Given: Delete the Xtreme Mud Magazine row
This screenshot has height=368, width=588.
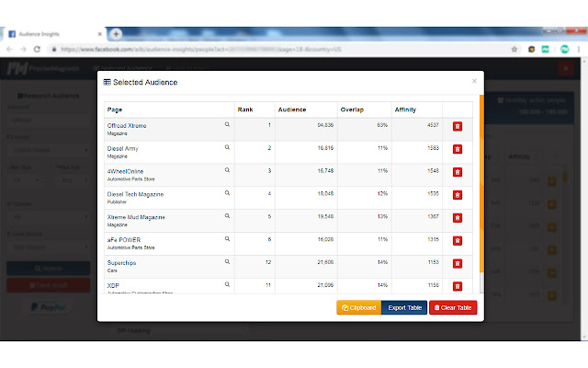Looking at the screenshot, I should [x=458, y=218].
